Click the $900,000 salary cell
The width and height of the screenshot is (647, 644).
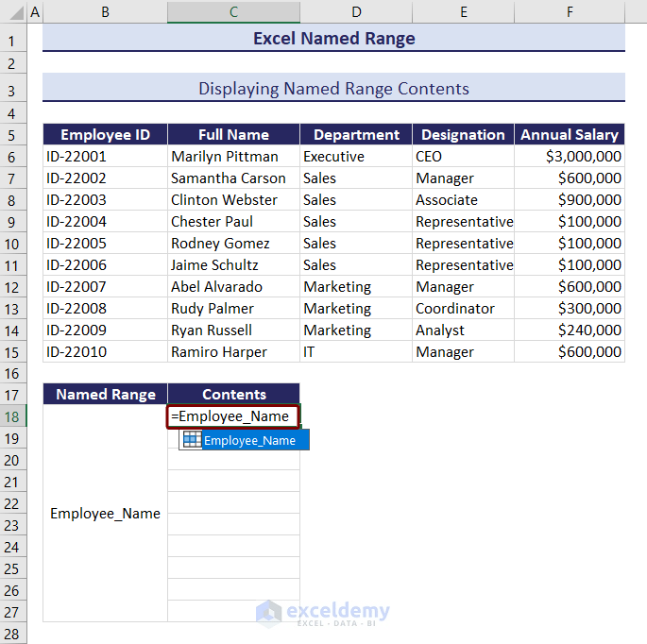coord(570,199)
